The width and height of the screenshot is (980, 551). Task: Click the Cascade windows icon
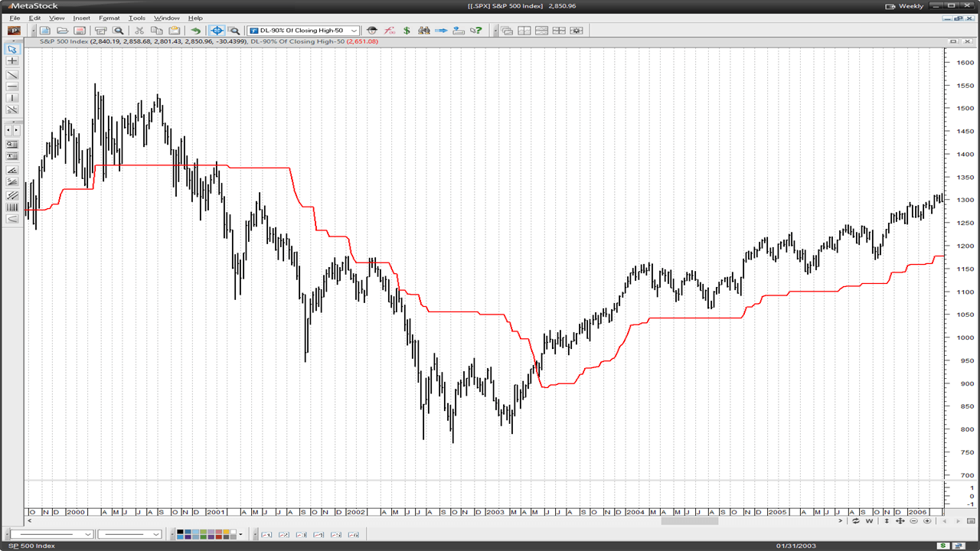click(x=507, y=31)
